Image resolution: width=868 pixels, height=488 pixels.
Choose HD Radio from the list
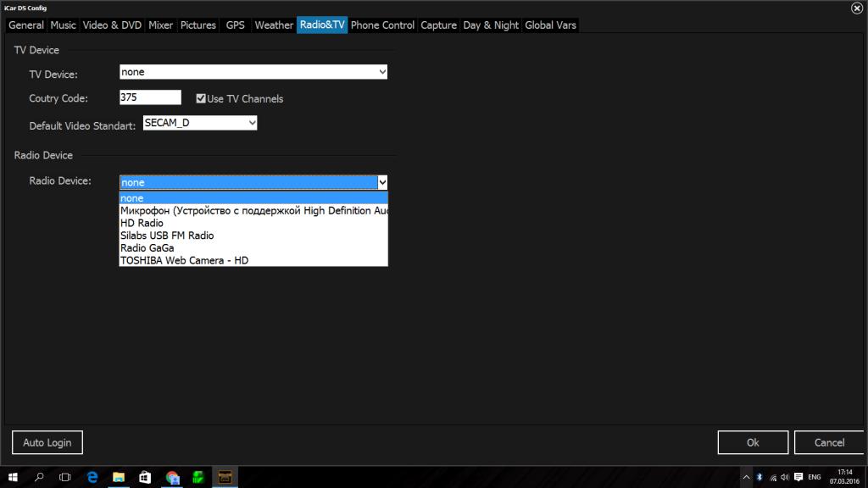click(142, 223)
